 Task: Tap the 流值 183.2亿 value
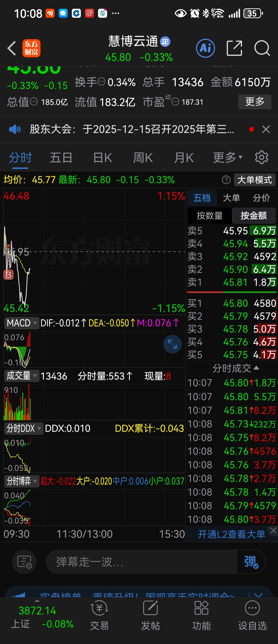coord(117,102)
